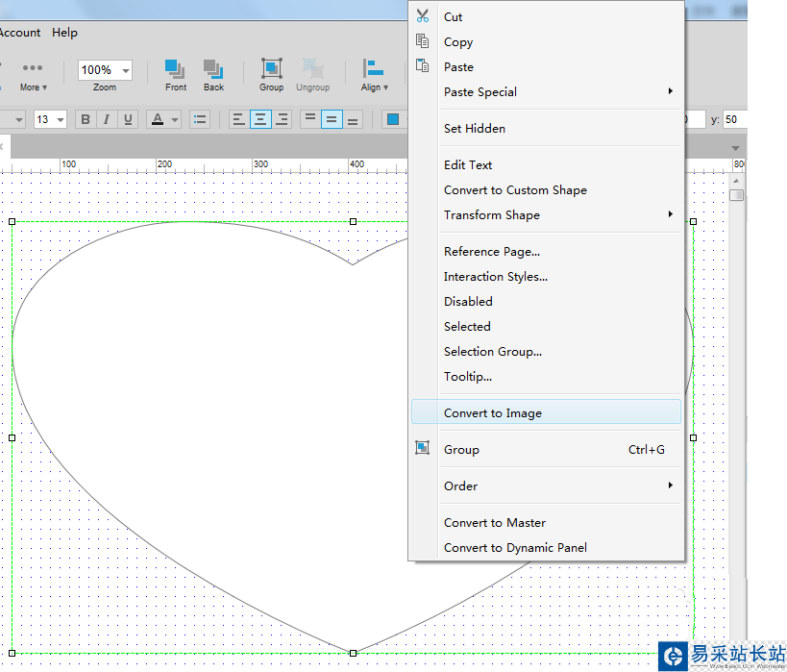The height and width of the screenshot is (672, 787).
Task: Align text right
Action: [283, 119]
